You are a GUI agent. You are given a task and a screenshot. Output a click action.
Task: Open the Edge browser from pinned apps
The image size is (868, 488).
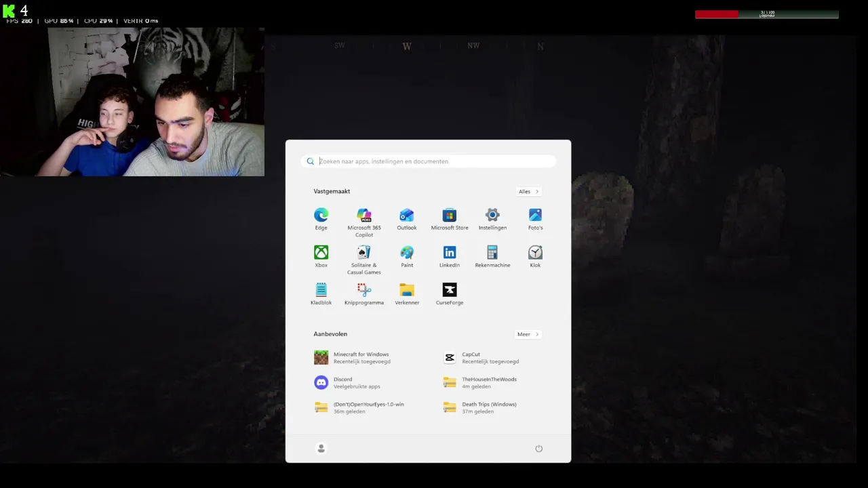tap(321, 219)
